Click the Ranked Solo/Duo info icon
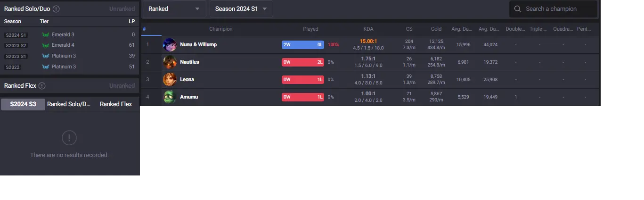 (56, 8)
